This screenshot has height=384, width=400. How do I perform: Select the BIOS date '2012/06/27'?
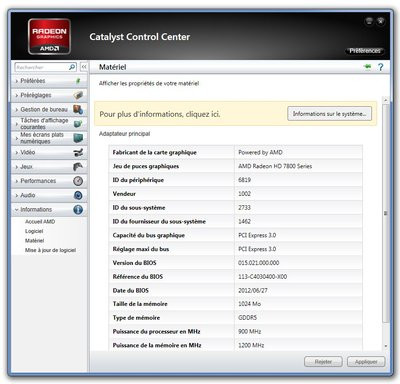coord(253,290)
